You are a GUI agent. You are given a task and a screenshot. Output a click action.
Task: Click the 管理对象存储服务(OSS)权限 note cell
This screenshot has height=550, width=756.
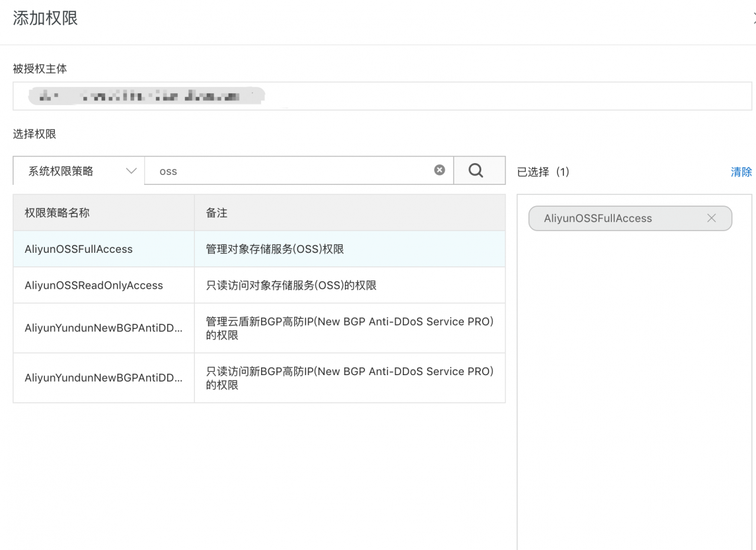coord(350,249)
